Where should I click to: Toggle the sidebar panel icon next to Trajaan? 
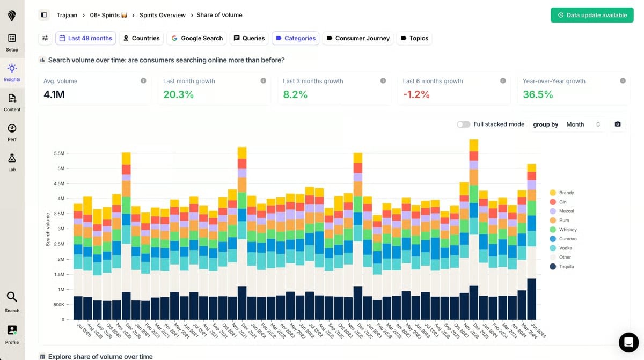[44, 15]
